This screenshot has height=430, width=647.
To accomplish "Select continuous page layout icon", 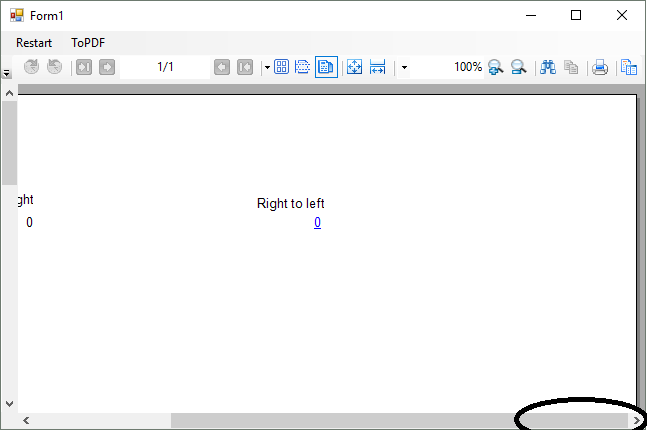I will 302,67.
